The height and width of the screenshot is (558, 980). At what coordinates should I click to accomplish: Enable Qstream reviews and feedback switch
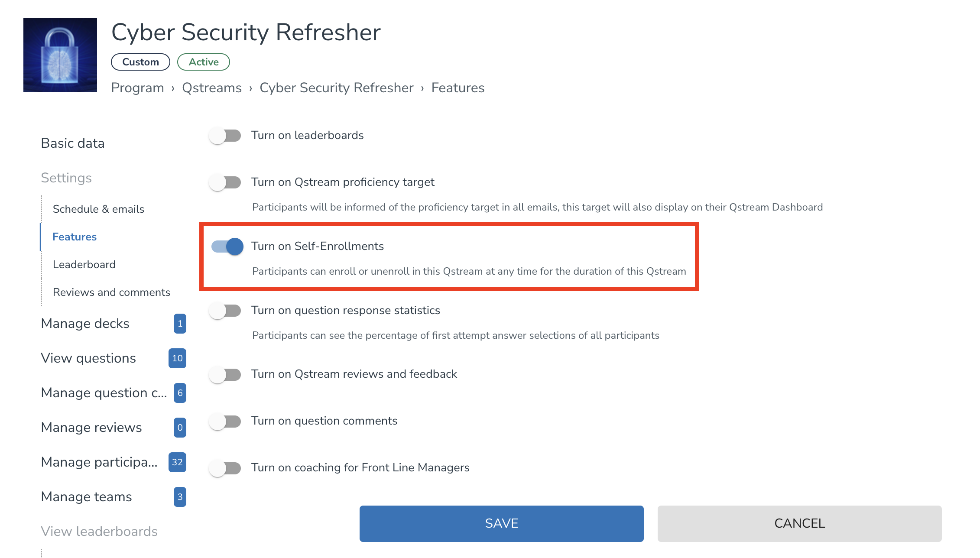pyautogui.click(x=225, y=374)
